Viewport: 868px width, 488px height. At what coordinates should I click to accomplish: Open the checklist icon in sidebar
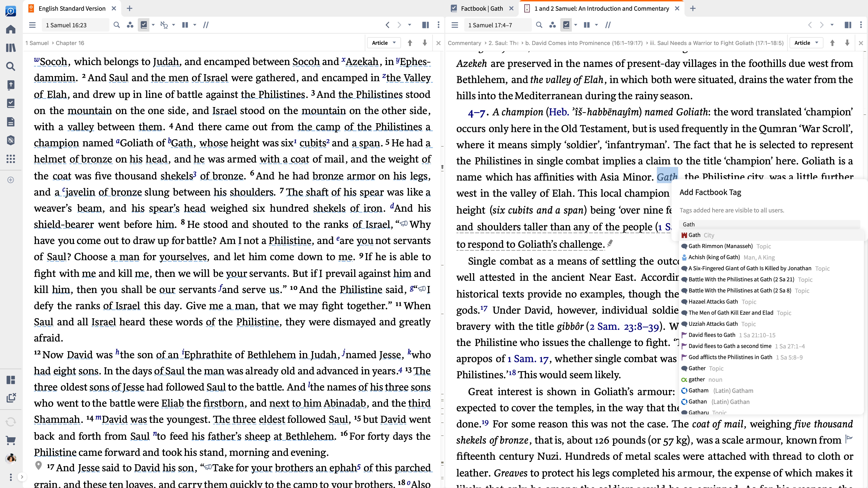point(11,103)
